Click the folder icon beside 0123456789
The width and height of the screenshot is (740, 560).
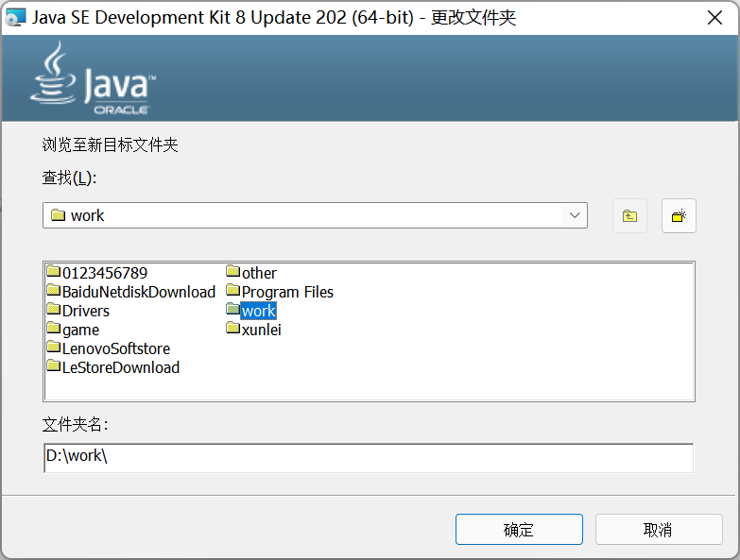click(54, 272)
